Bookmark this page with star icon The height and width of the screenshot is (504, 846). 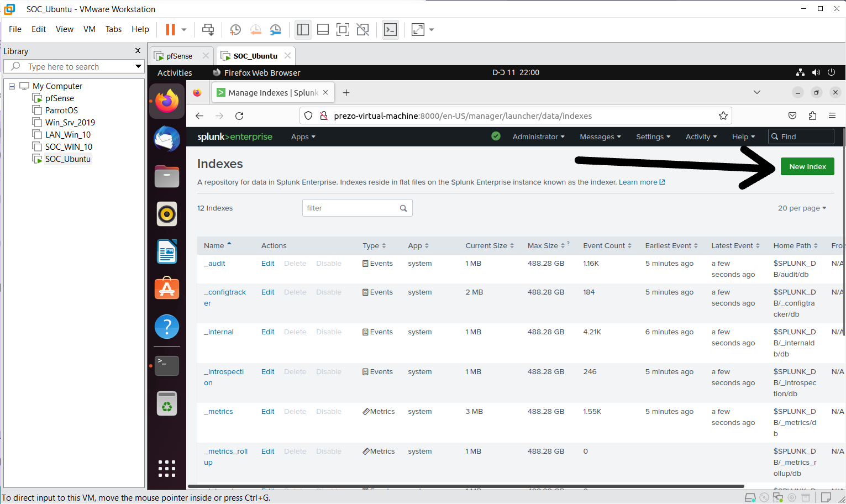(x=723, y=116)
